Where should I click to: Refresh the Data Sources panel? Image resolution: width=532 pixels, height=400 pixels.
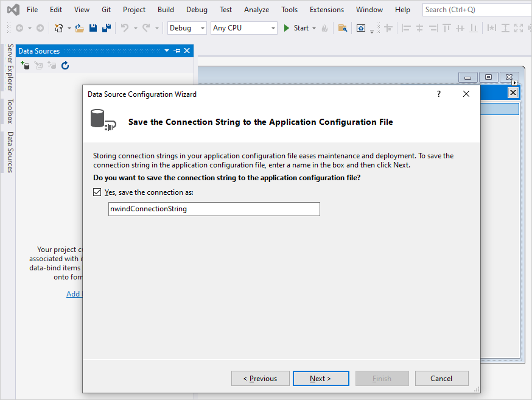pos(65,65)
